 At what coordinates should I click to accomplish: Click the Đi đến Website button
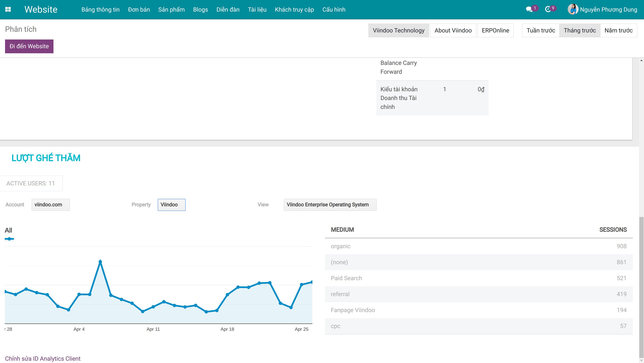(x=29, y=46)
